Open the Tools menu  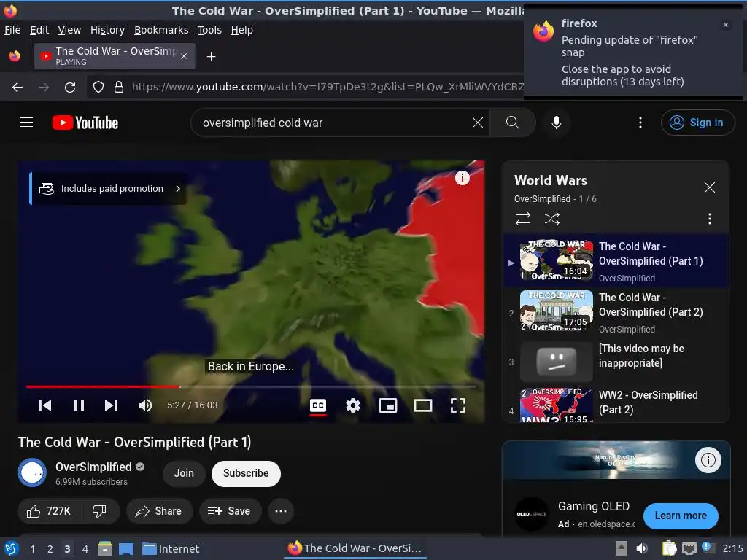point(209,30)
